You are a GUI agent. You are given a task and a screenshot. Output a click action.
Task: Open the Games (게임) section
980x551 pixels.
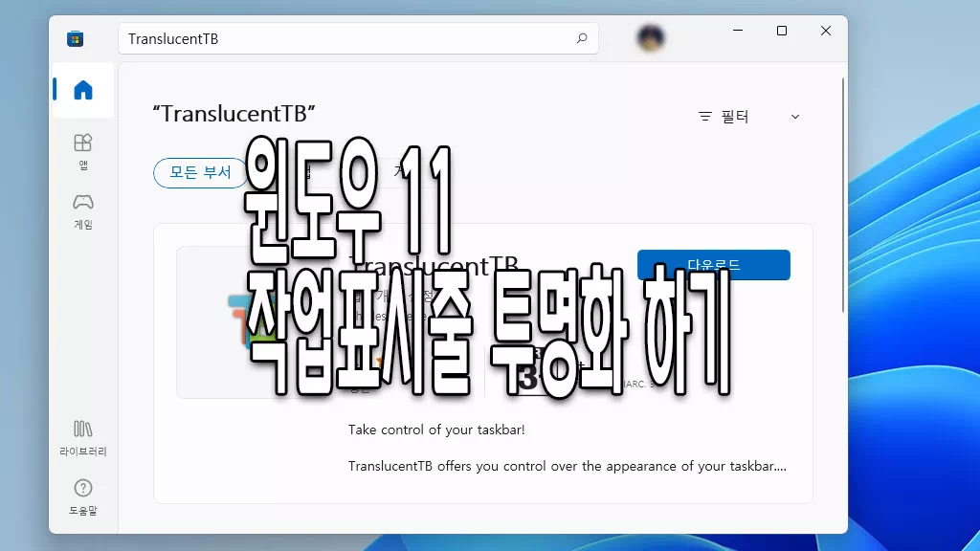(83, 210)
